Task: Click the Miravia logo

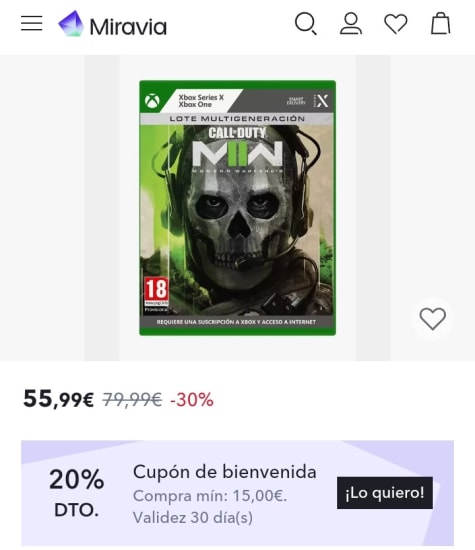Action: [112, 25]
